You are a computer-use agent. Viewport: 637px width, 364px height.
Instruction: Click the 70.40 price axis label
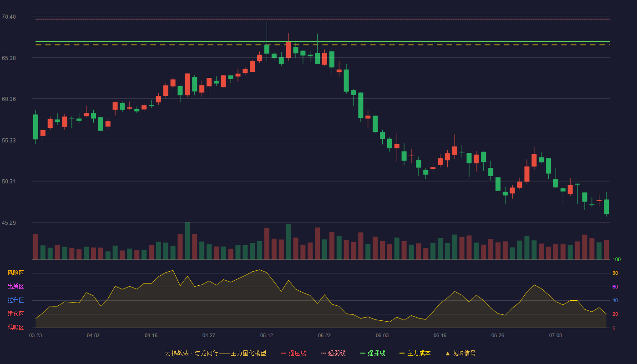pos(9,17)
